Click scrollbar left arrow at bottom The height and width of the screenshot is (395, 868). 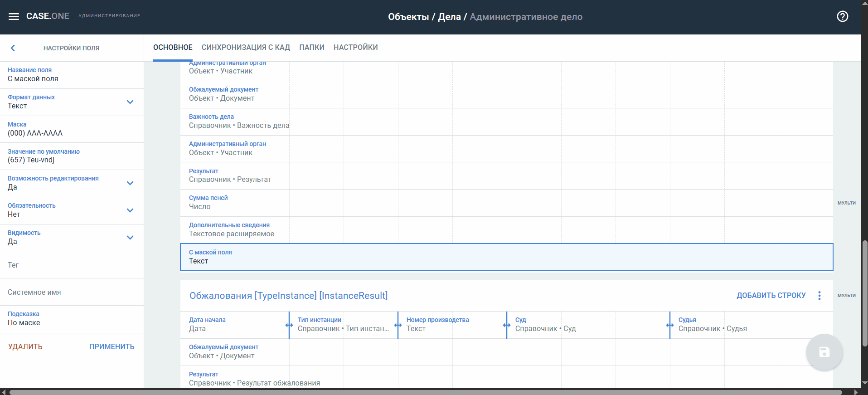pos(4,392)
